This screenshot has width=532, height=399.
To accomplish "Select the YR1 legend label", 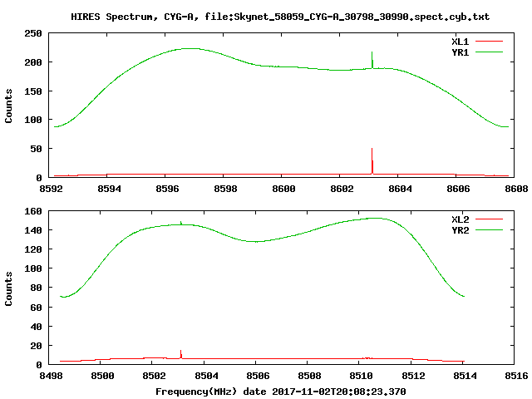I will click(x=460, y=52).
